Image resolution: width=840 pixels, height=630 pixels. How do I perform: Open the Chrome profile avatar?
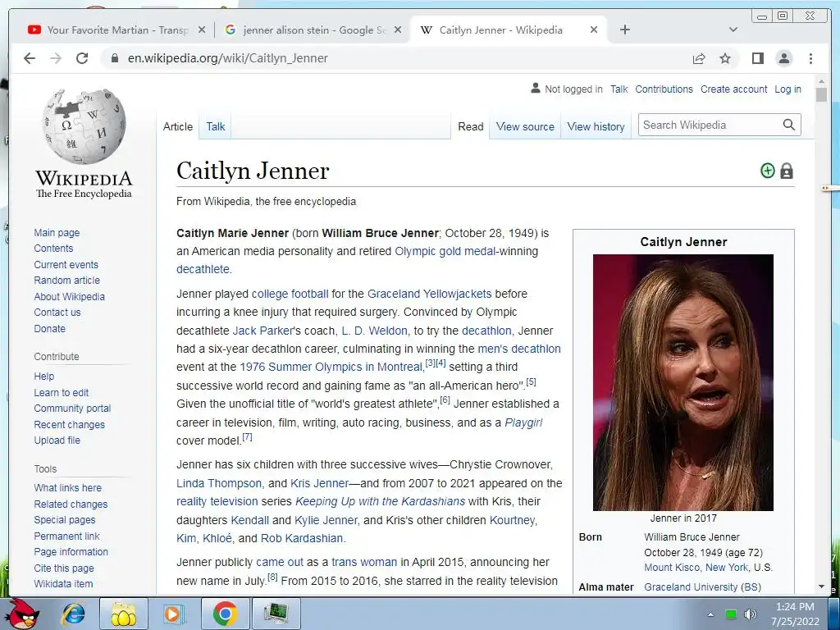783,58
